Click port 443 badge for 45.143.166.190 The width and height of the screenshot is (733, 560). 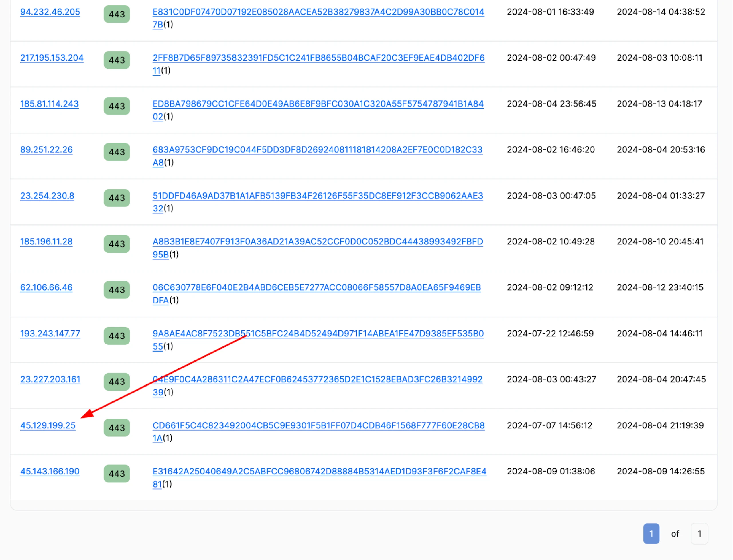pos(117,474)
